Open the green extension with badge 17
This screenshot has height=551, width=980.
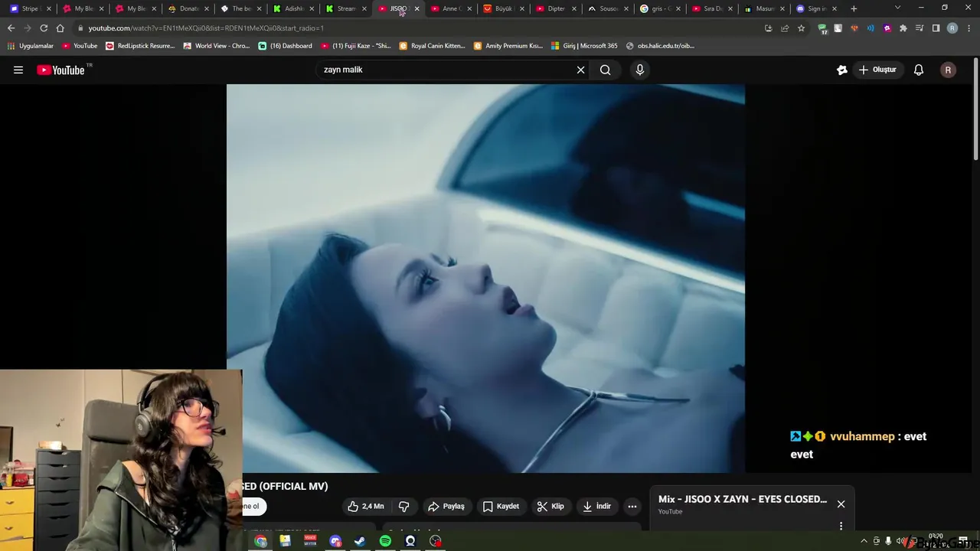point(822,28)
